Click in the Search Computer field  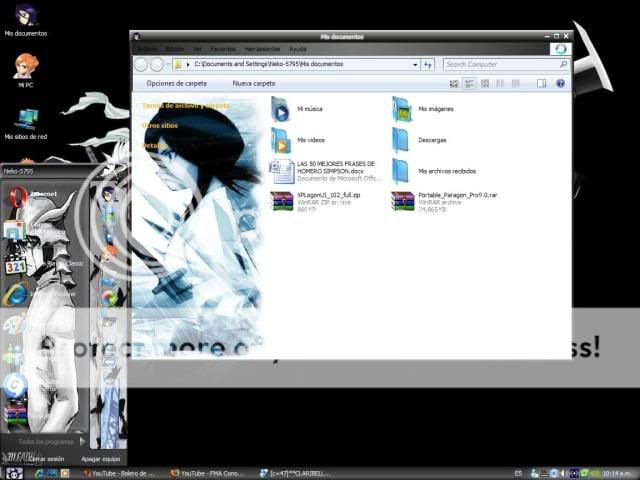pos(501,64)
